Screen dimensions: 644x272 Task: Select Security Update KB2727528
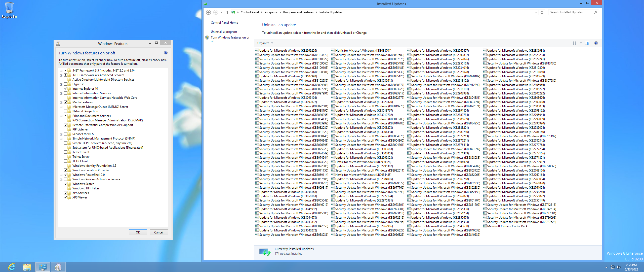[x=519, y=222]
